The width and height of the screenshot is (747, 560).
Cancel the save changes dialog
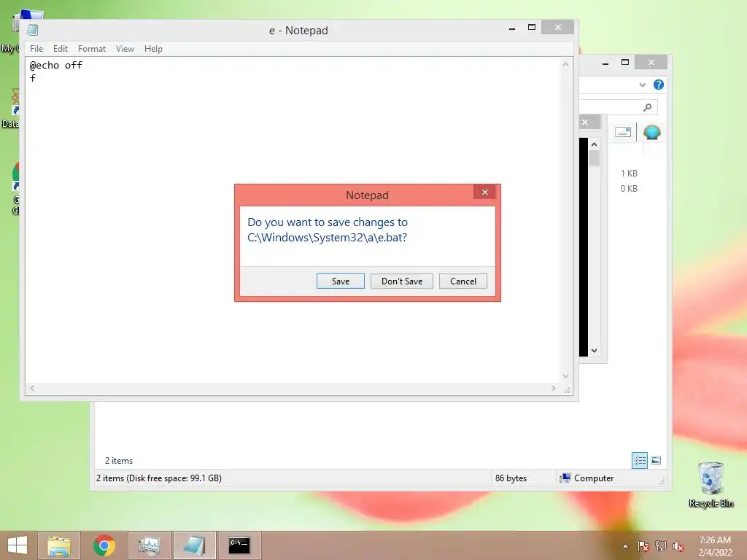pyautogui.click(x=462, y=281)
